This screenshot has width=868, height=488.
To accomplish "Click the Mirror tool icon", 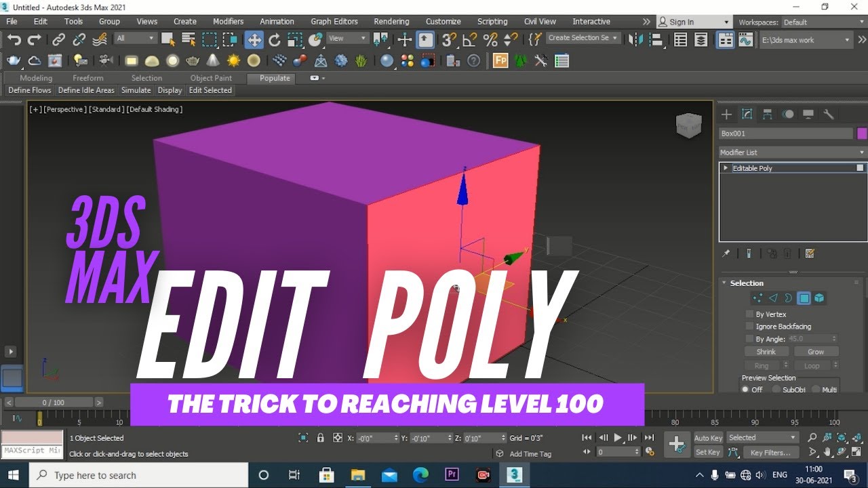I will tap(635, 40).
